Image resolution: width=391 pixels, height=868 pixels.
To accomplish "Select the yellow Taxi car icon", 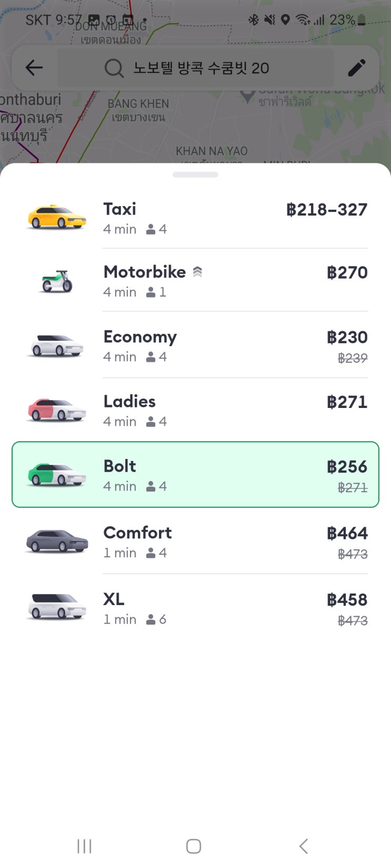I will [x=57, y=217].
